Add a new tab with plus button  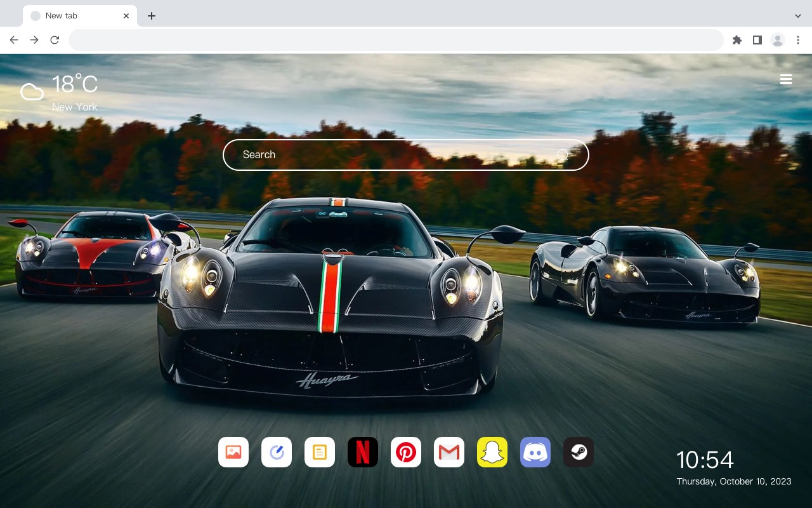click(x=151, y=16)
